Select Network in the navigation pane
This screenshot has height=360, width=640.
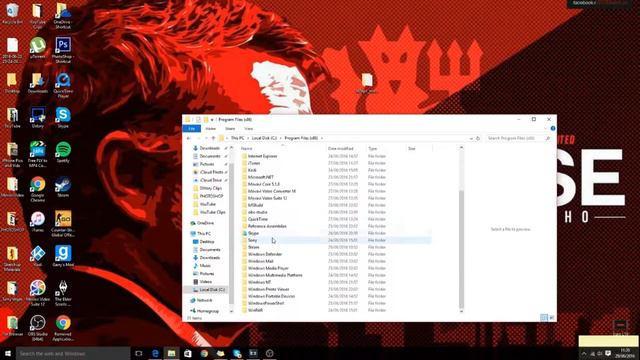201,300
